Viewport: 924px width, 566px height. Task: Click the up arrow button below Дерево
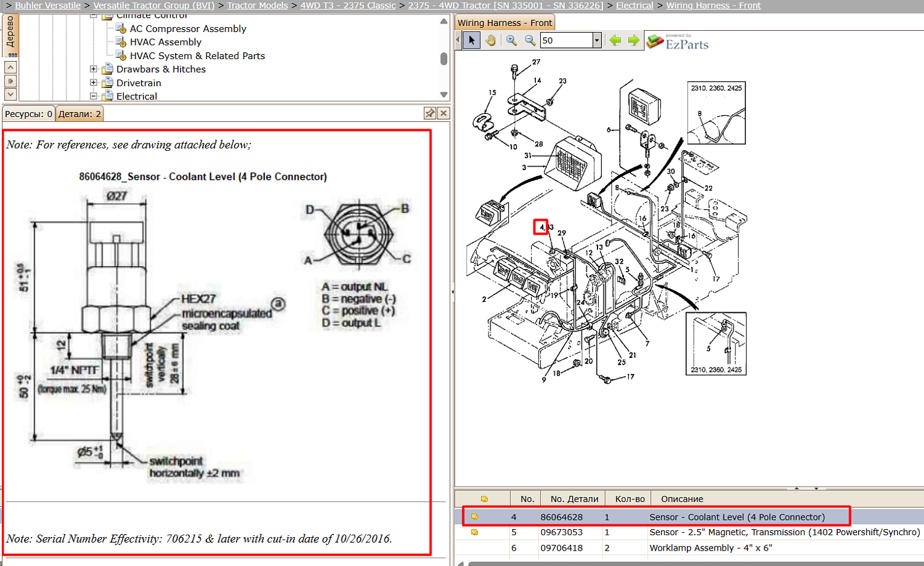coord(10,67)
